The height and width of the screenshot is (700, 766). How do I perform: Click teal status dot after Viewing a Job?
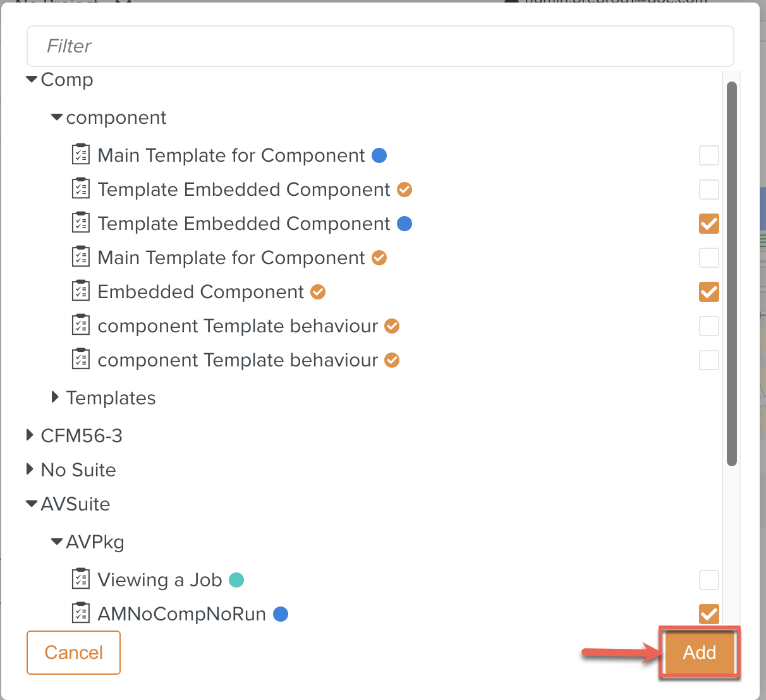[x=236, y=580]
